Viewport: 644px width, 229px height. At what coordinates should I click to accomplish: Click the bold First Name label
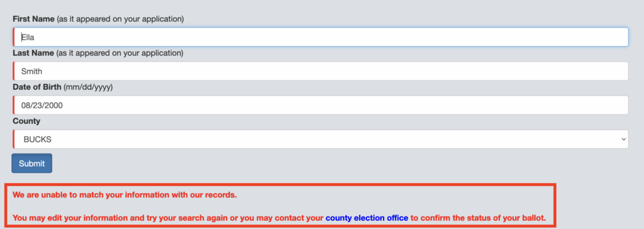[x=33, y=19]
